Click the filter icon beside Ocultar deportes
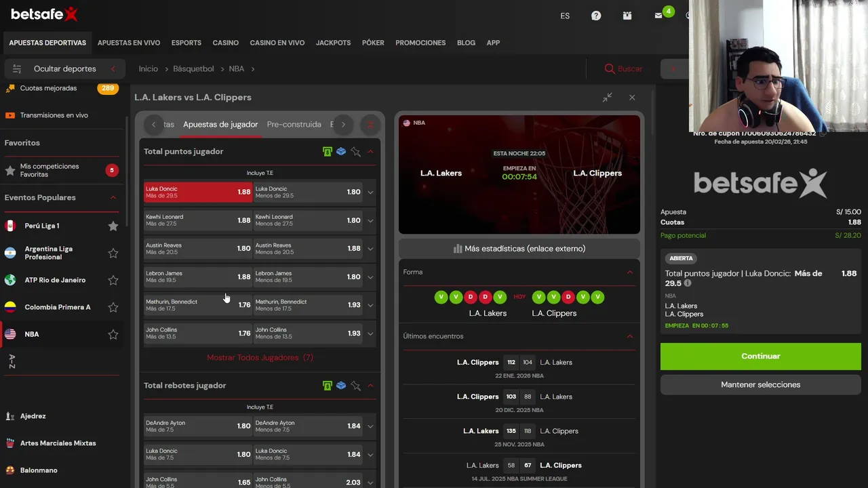This screenshot has height=488, width=868. [17, 68]
